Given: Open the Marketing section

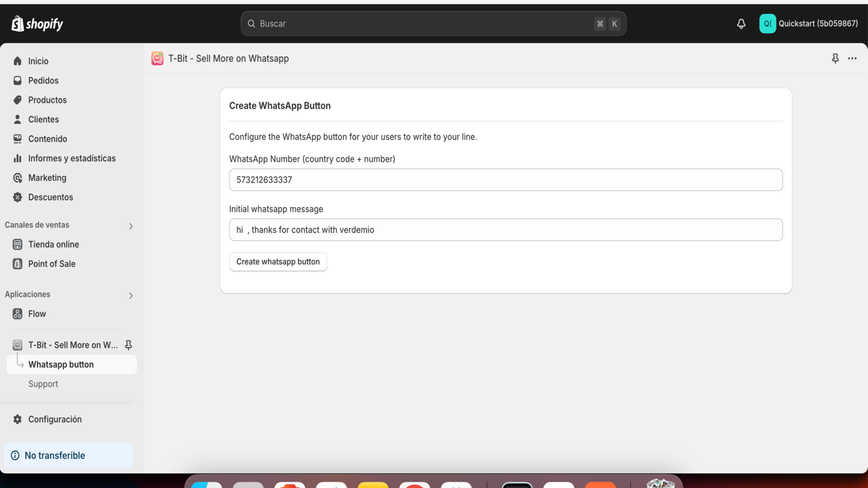Looking at the screenshot, I should (x=47, y=178).
